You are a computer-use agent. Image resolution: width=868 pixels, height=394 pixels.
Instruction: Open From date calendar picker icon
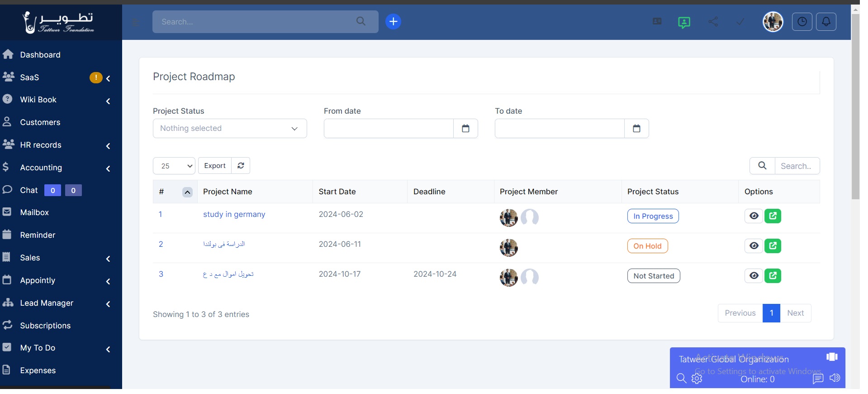[x=465, y=129]
